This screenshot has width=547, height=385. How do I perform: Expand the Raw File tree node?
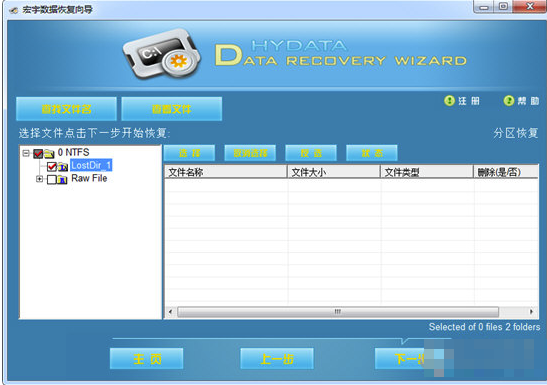[39, 179]
